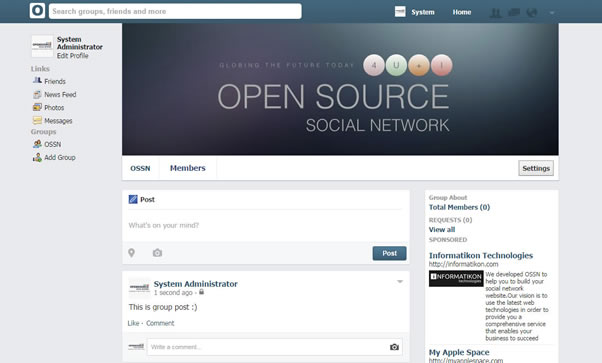The image size is (602, 363).
Task: Click the OSSN logo icon in top bar
Action: pyautogui.click(x=37, y=11)
